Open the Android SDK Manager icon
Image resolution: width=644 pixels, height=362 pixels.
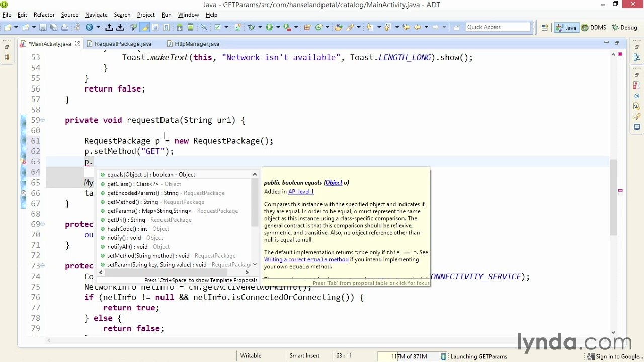click(179, 27)
